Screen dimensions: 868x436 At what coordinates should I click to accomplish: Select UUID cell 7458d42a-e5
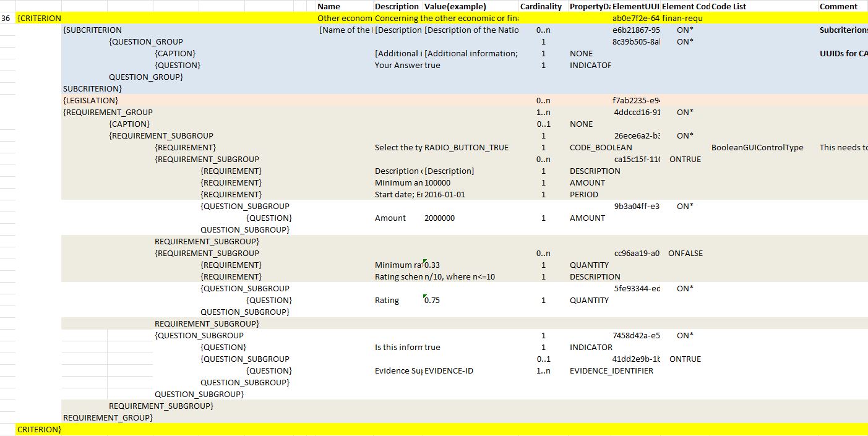pyautogui.click(x=635, y=336)
